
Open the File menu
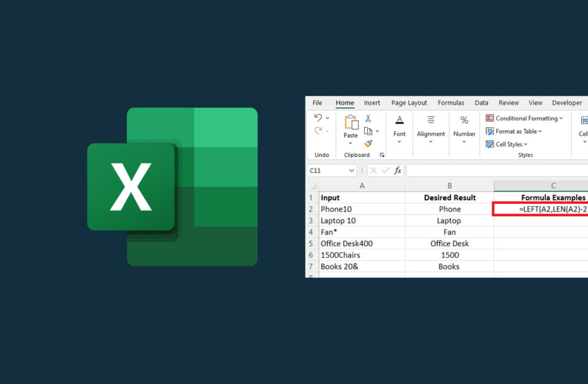pyautogui.click(x=317, y=102)
